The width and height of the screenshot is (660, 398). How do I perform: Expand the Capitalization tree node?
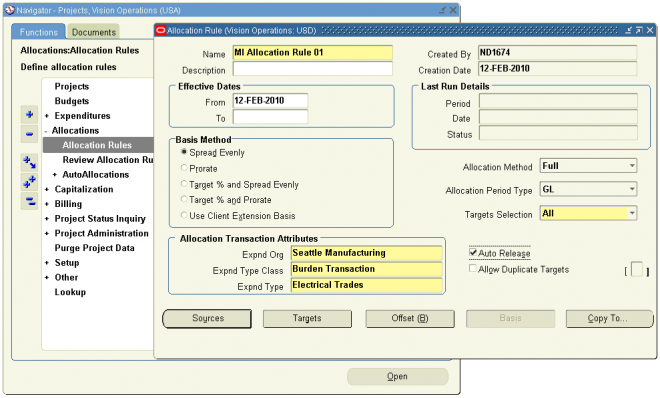47,189
